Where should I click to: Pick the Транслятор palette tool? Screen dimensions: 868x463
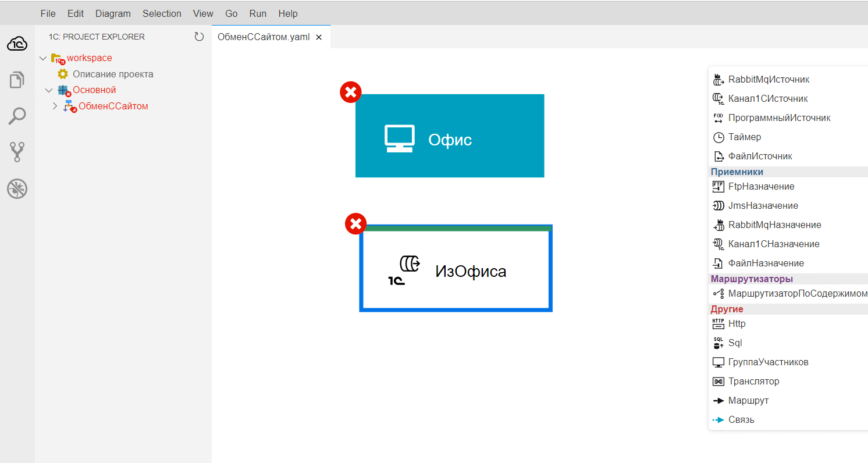(753, 382)
